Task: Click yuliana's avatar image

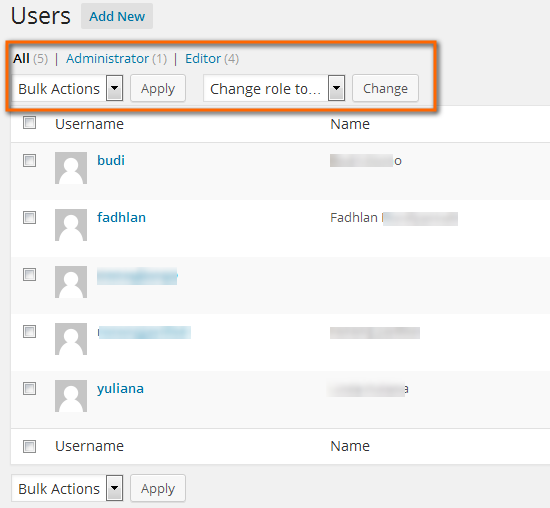Action: (x=71, y=396)
